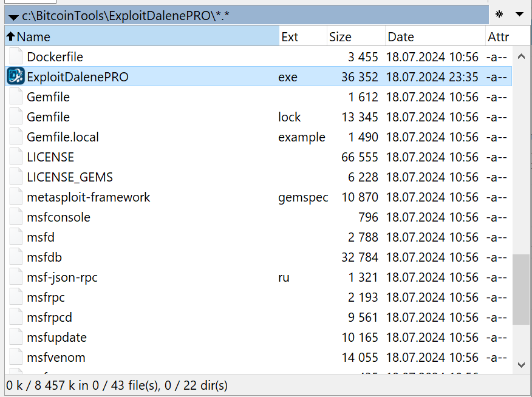Click the LICENSE file icon
Image resolution: width=532 pixels, height=397 pixels.
click(x=16, y=157)
